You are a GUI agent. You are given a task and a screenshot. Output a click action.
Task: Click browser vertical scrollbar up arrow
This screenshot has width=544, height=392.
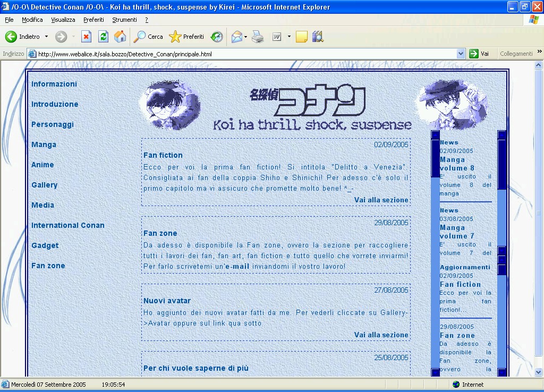point(539,65)
